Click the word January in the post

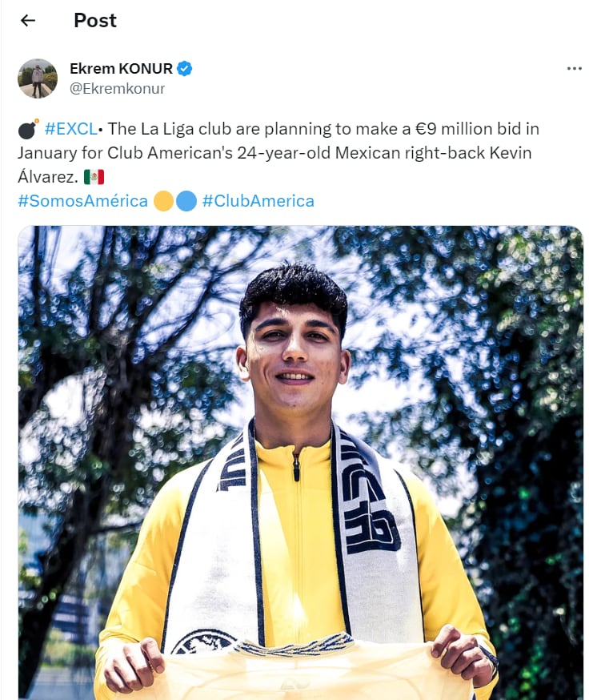click(x=46, y=153)
